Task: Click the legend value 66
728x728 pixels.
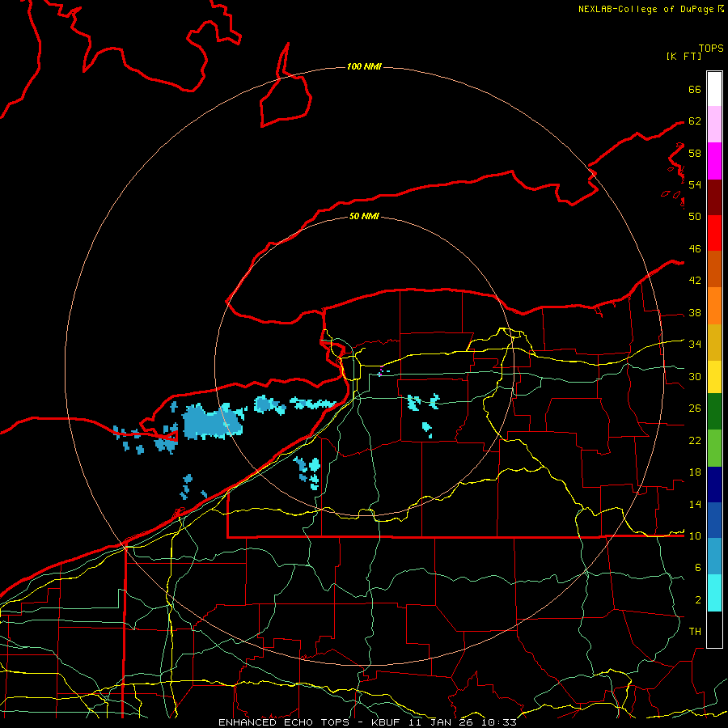Action: pyautogui.click(x=695, y=89)
